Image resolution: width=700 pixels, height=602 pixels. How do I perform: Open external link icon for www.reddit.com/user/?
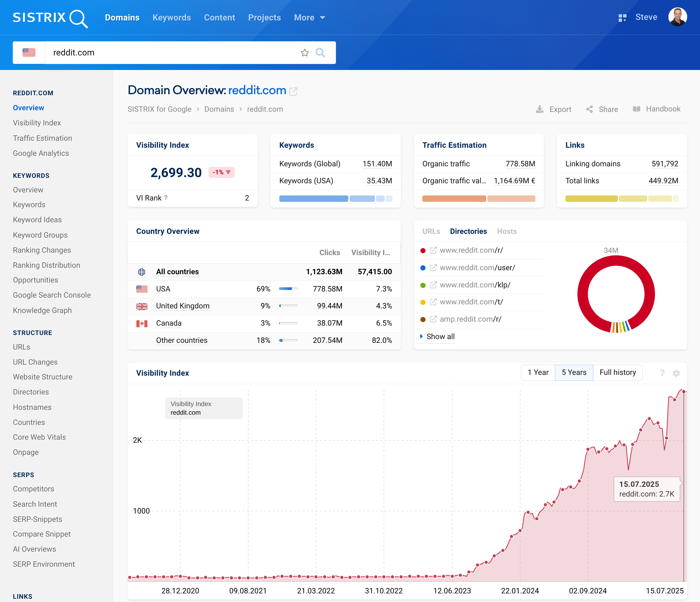point(433,268)
